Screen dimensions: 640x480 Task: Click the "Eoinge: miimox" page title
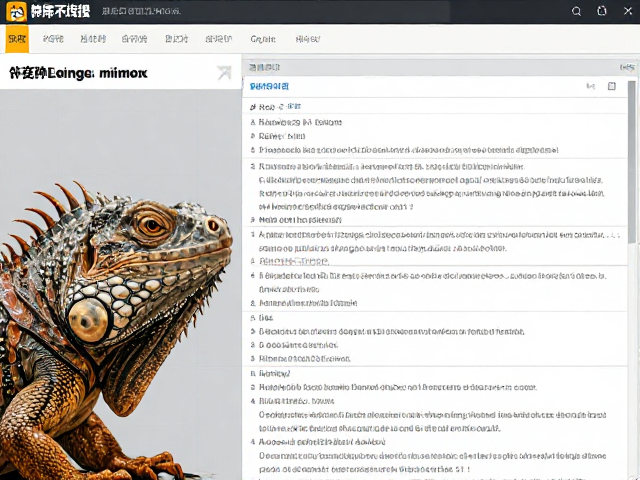click(78, 73)
